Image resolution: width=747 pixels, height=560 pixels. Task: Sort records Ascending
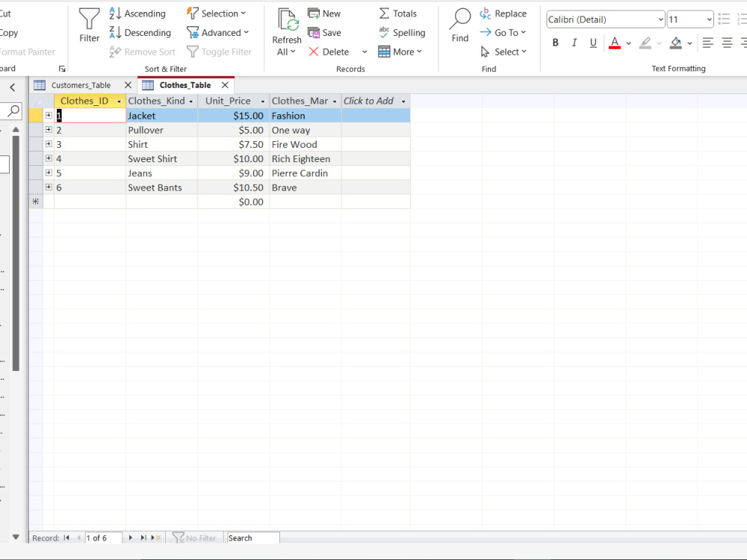click(137, 13)
